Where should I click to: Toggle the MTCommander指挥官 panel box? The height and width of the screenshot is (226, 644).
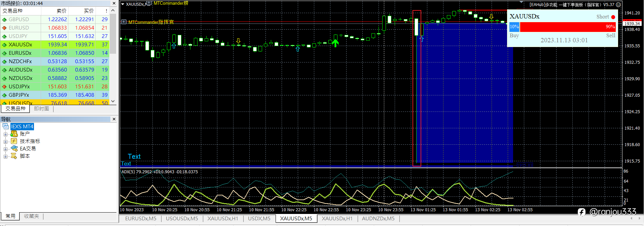(124, 22)
